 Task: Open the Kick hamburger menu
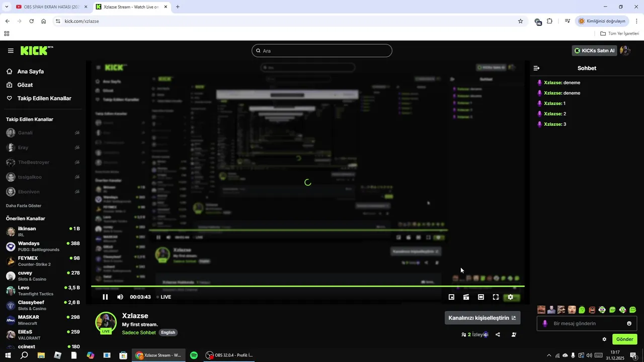point(11,51)
